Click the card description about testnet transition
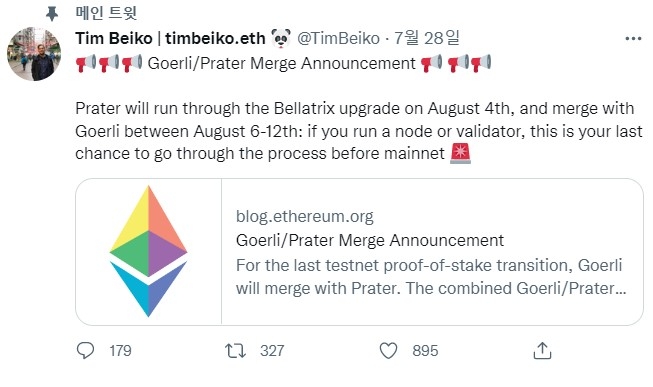 click(431, 277)
